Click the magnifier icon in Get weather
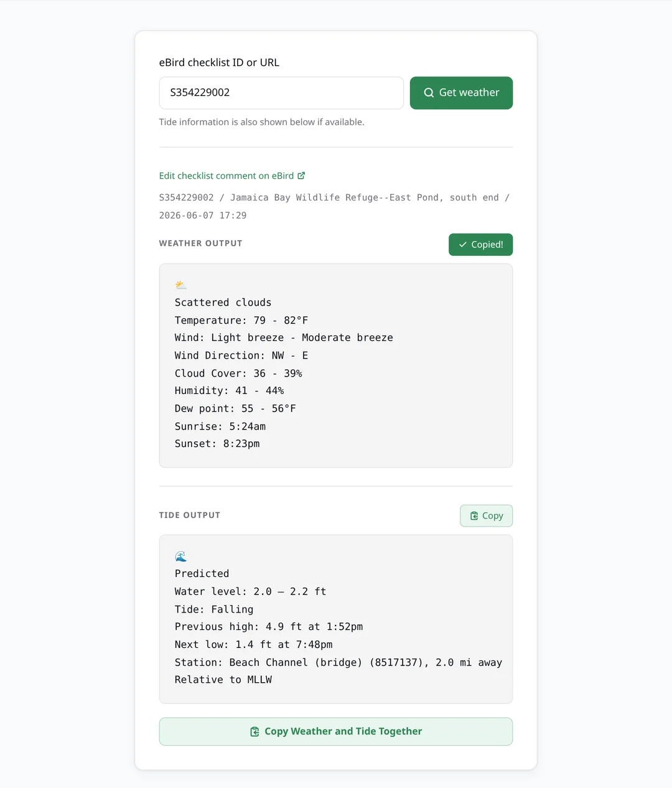The width and height of the screenshot is (672, 788). click(429, 93)
